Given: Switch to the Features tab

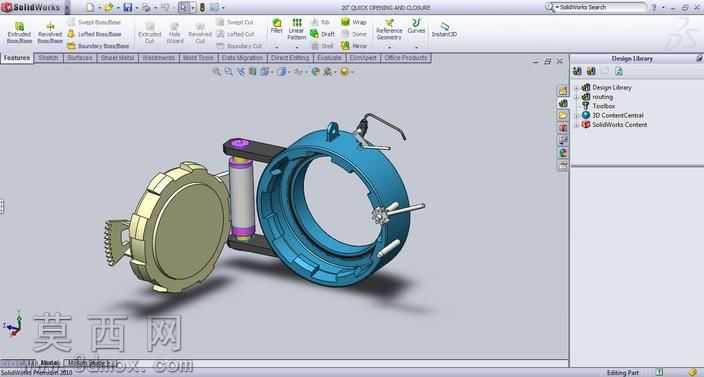Looking at the screenshot, I should 17,58.
